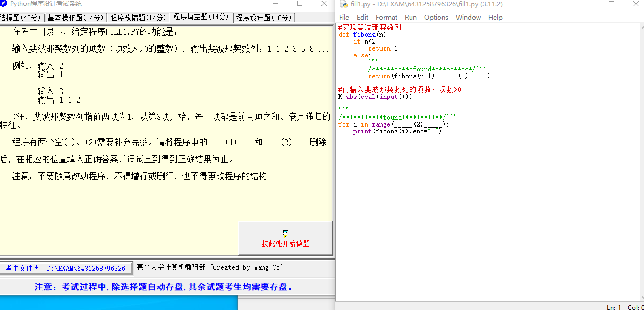Minimize the Python exam system window

(x=275, y=4)
